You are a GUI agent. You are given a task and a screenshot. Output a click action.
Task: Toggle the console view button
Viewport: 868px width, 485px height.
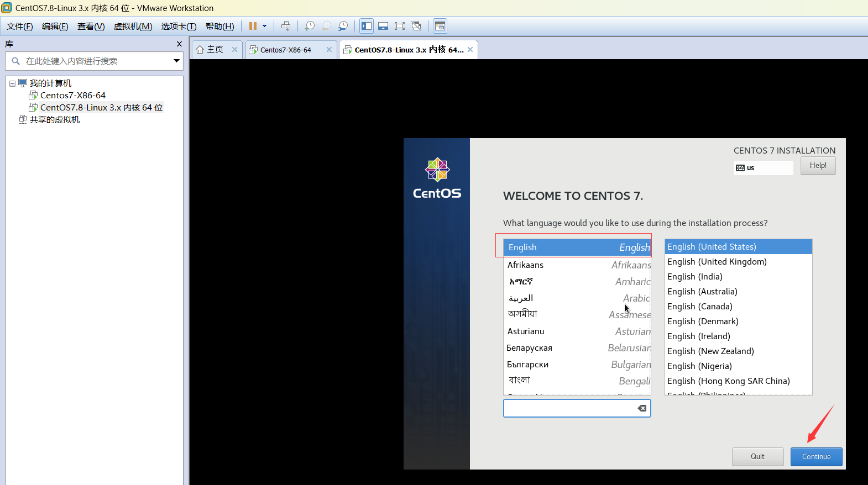coord(440,26)
